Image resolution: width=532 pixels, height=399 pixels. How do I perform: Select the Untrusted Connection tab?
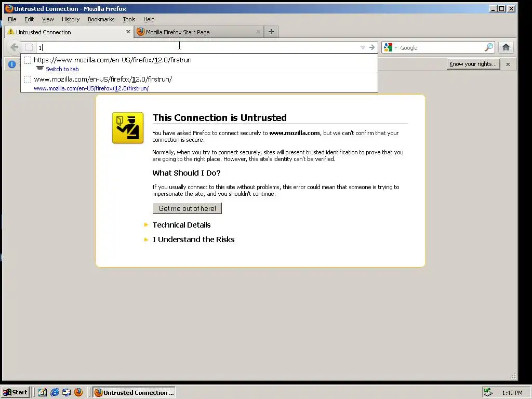(69, 32)
